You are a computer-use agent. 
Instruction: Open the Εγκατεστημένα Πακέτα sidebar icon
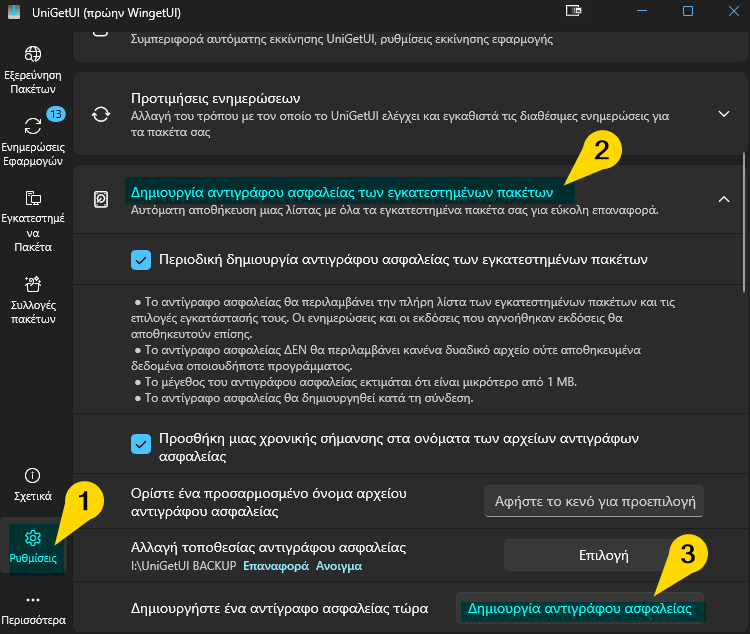click(33, 198)
